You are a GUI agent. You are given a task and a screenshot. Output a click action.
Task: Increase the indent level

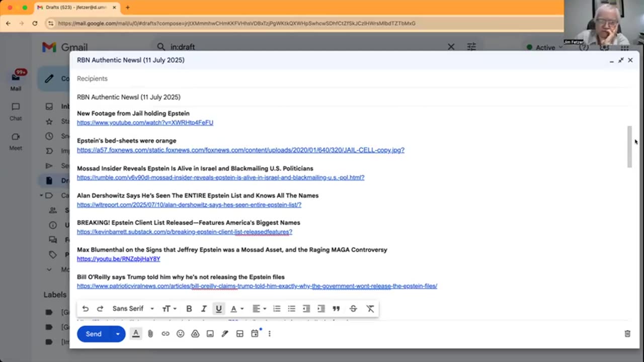[321, 309]
